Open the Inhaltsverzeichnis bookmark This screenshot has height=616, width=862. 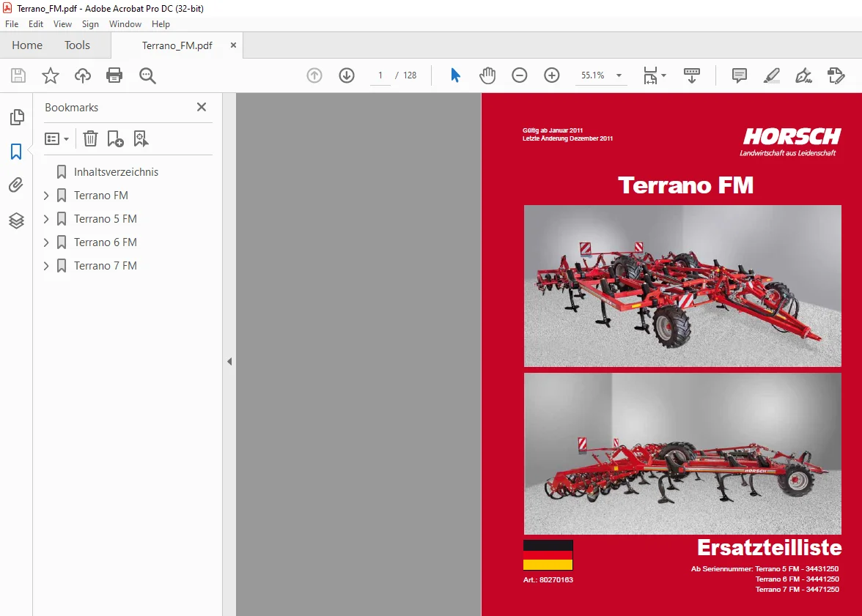(x=116, y=172)
